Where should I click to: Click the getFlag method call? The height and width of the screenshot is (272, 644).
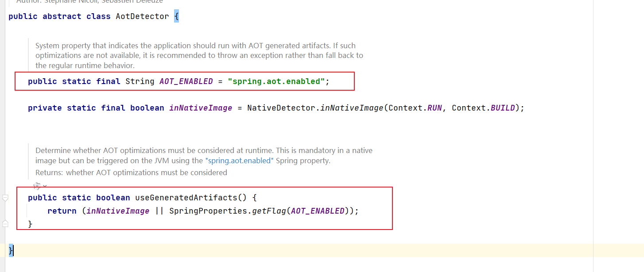click(x=269, y=211)
